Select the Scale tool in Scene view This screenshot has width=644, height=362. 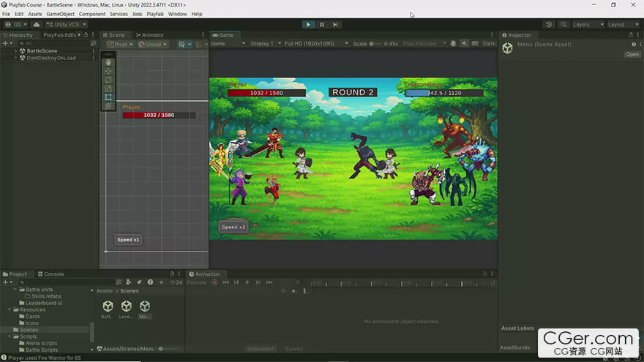[x=108, y=88]
